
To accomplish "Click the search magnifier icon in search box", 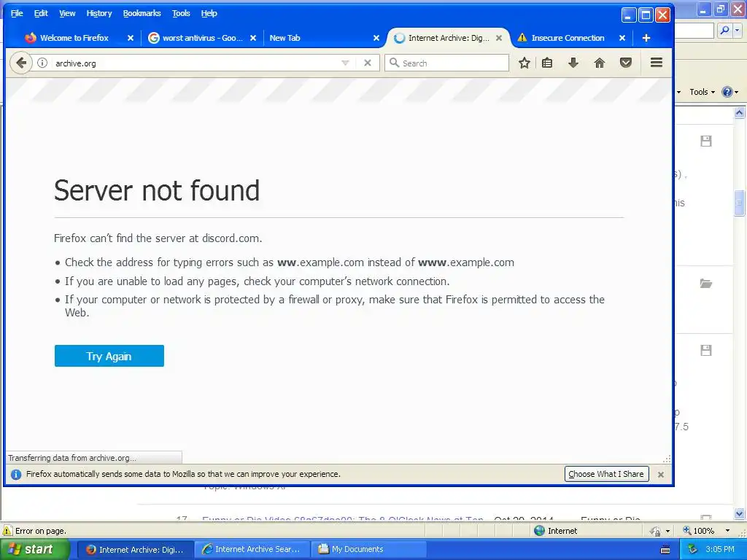I will 394,63.
